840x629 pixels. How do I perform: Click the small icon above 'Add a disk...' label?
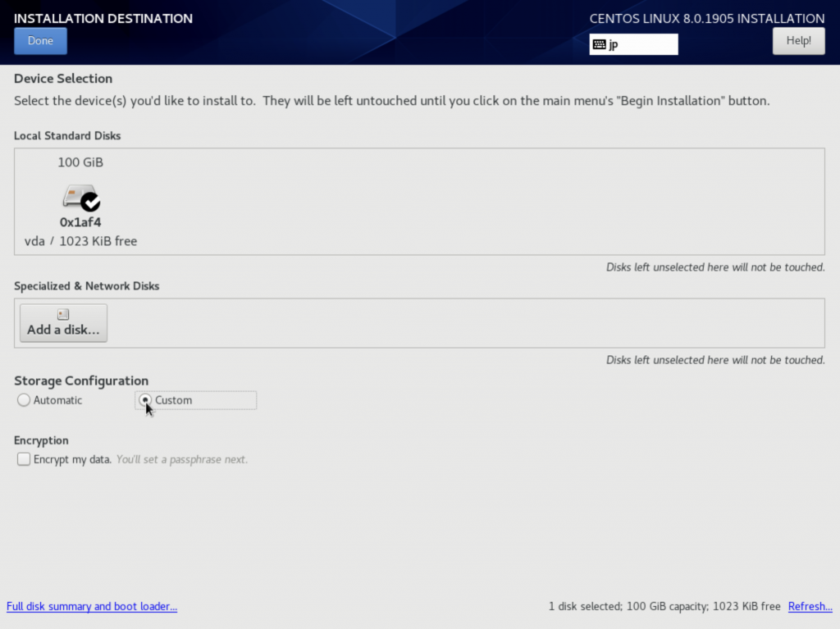(63, 315)
